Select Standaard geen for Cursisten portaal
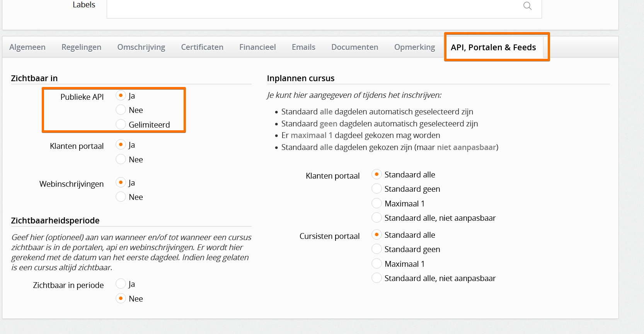Viewport: 644px width, 334px height. 377,249
